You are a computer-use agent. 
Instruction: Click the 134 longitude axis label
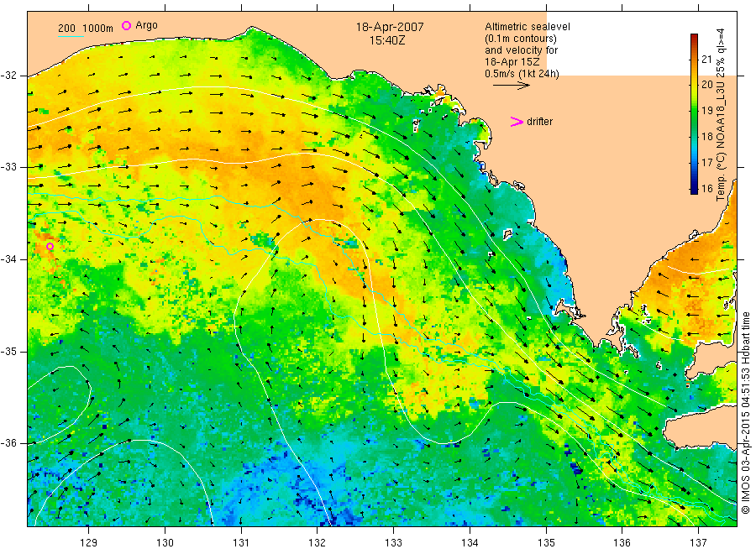coord(470,543)
